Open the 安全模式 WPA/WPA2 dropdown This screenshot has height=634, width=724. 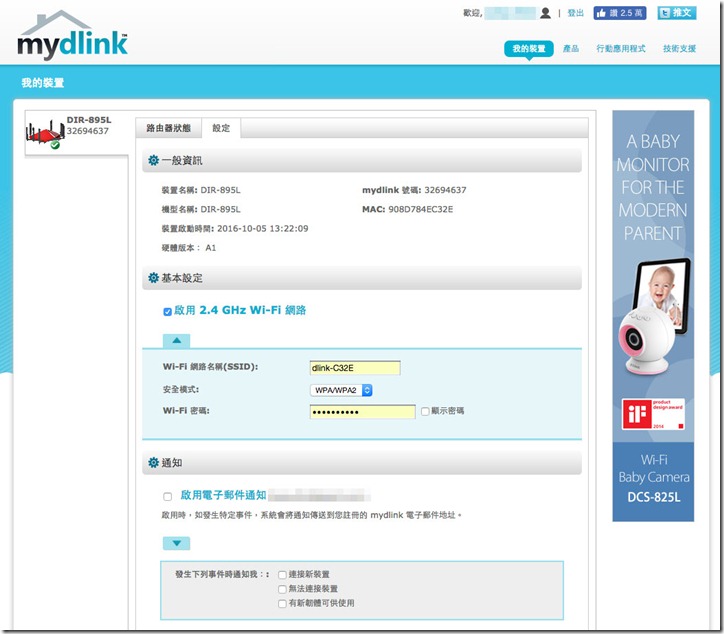(341, 390)
